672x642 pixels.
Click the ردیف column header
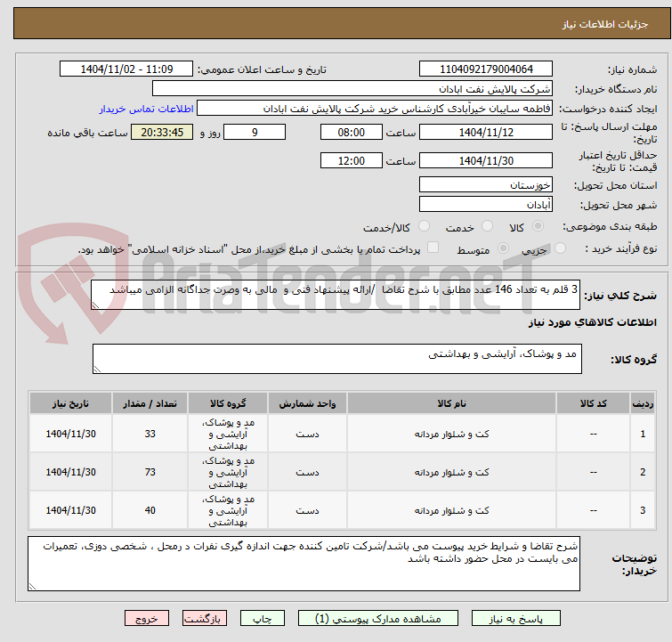click(643, 403)
